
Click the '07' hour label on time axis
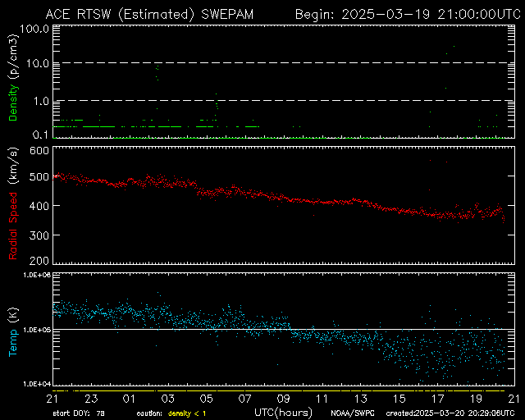point(244,399)
